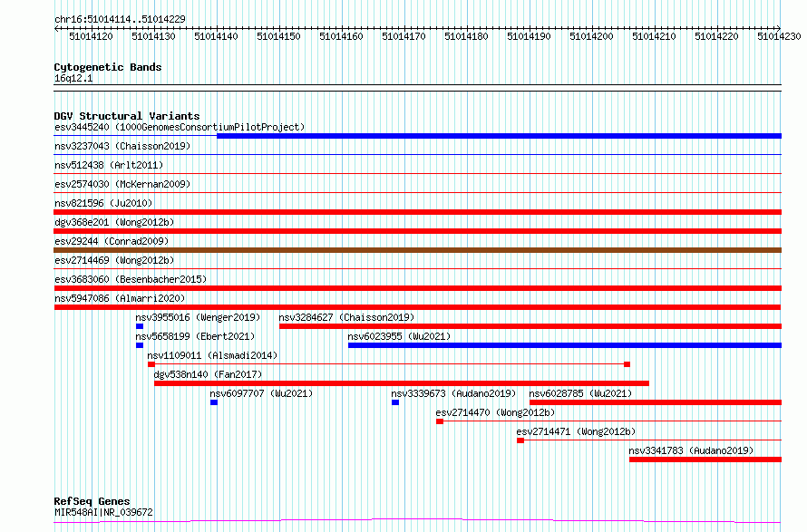
Task: Open the nsv6028785 (Wu2021) label
Action: coord(580,393)
